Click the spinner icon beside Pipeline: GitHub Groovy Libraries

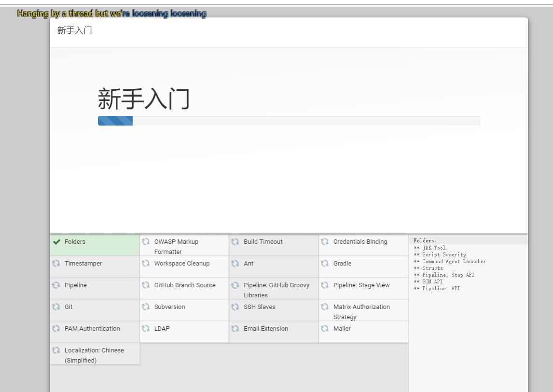[235, 285]
